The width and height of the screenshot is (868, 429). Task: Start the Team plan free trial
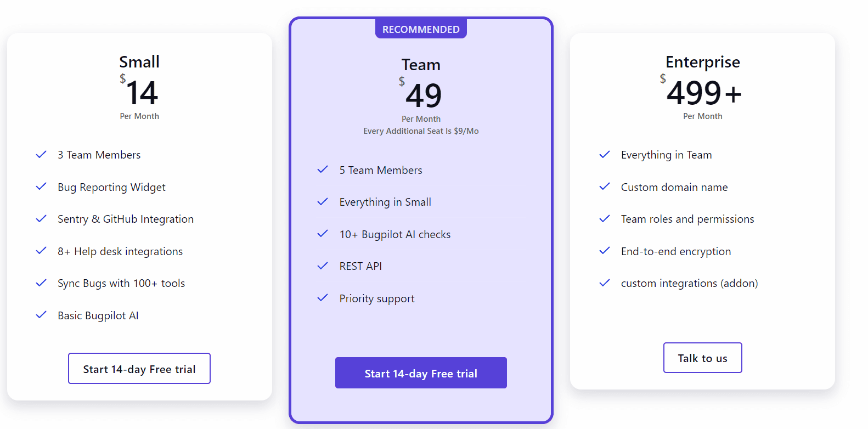[421, 372]
